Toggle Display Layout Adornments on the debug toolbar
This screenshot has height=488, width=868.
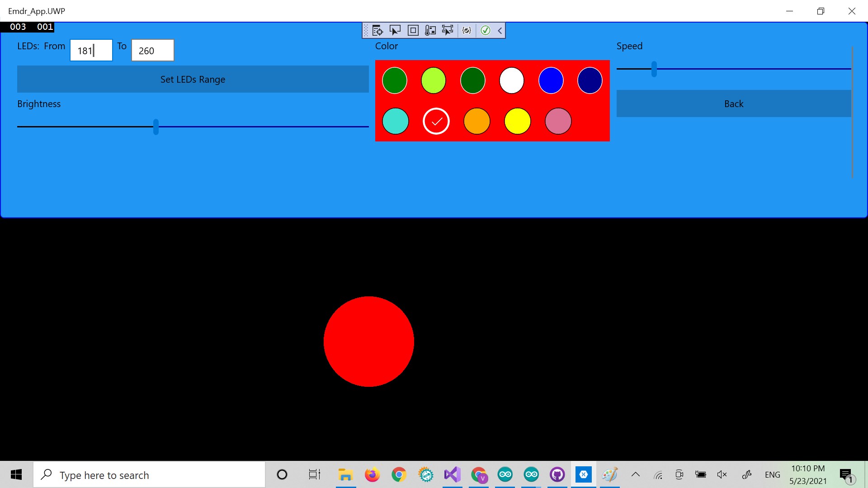coord(413,30)
